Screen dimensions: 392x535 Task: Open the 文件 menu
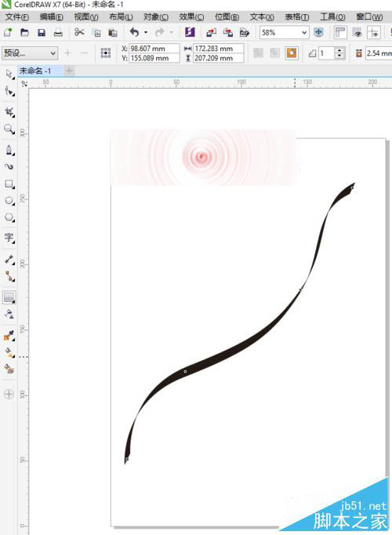coord(17,16)
